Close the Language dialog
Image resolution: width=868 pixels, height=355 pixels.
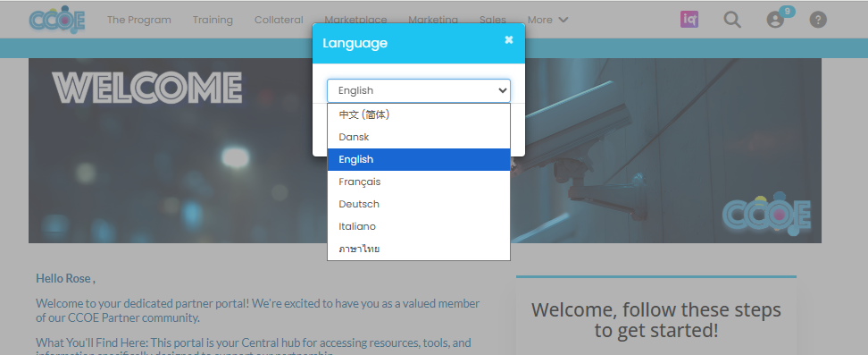point(509,40)
